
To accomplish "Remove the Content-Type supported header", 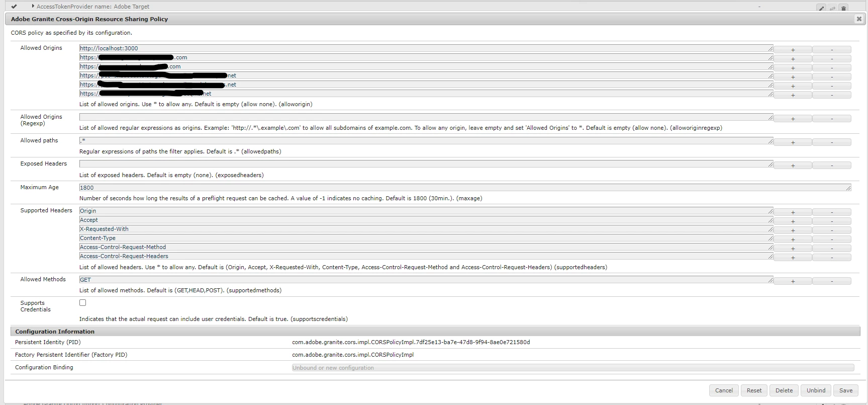I will 832,239.
